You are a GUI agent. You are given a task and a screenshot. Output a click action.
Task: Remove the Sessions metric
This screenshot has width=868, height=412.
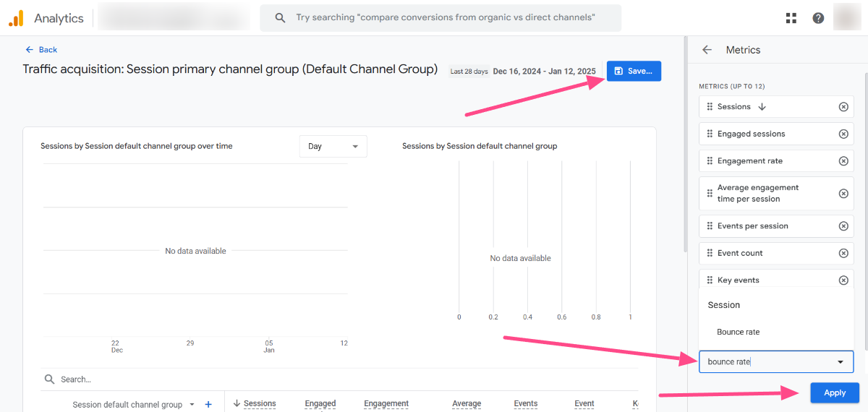(x=843, y=107)
